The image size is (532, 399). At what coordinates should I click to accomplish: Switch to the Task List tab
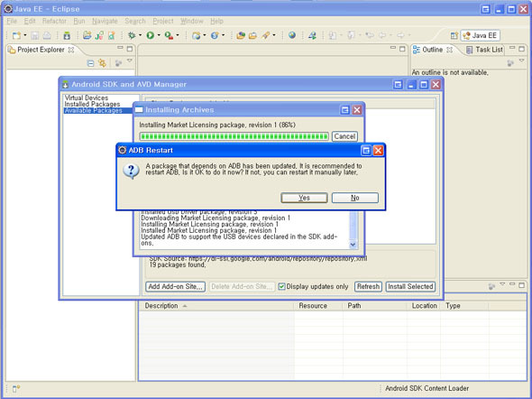[485, 50]
